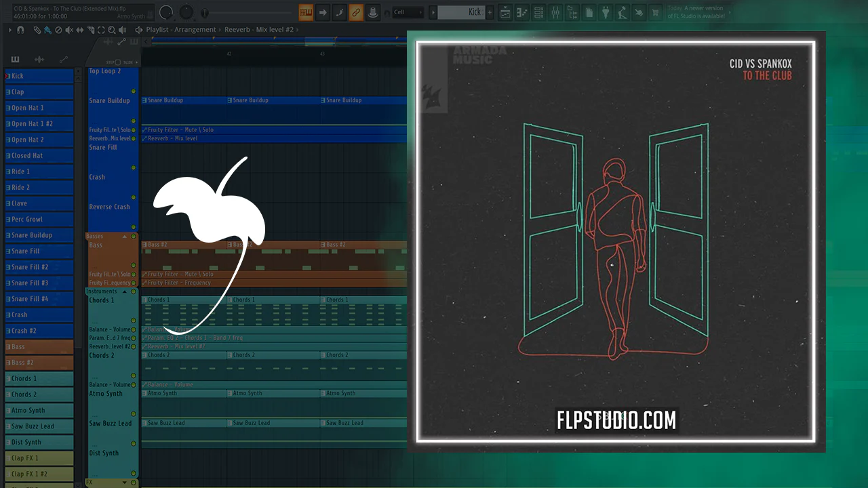
Task: Select the slice tool in Playlist toolbar
Action: [90, 30]
